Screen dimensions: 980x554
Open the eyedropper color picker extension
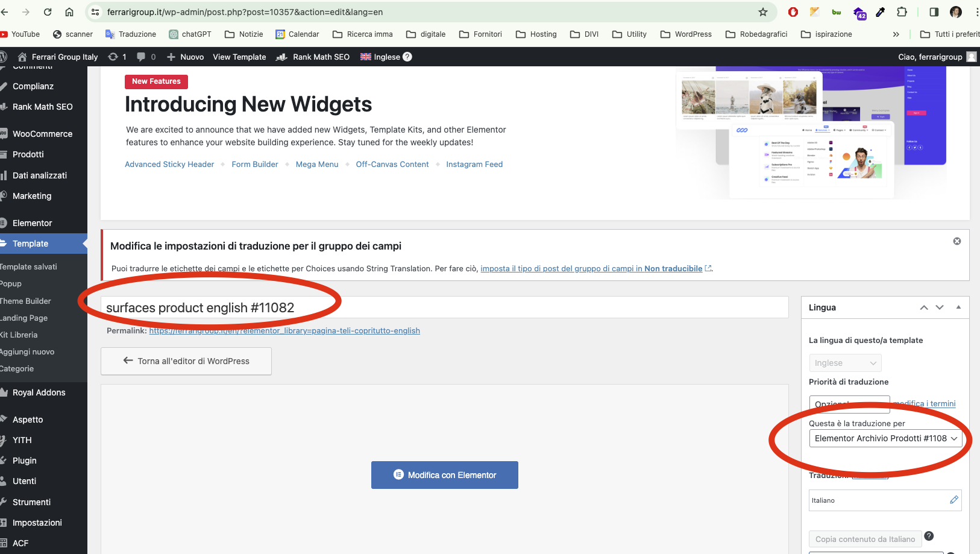[x=881, y=12]
